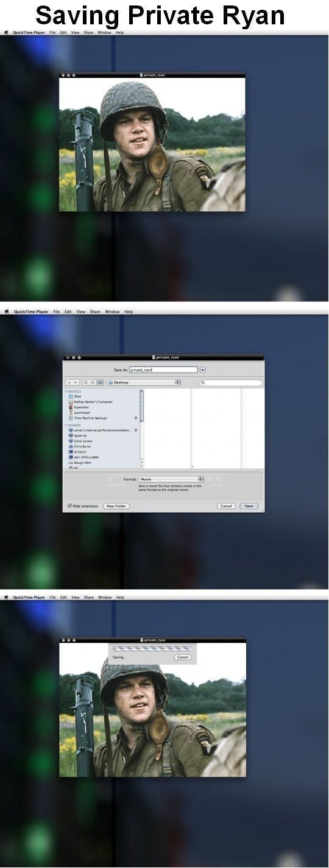Toggle the Hide extension checkbox
329x868 pixels.
[x=69, y=506]
